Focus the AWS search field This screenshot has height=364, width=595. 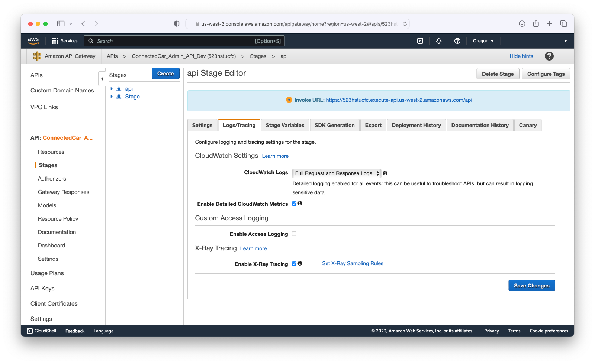click(184, 41)
